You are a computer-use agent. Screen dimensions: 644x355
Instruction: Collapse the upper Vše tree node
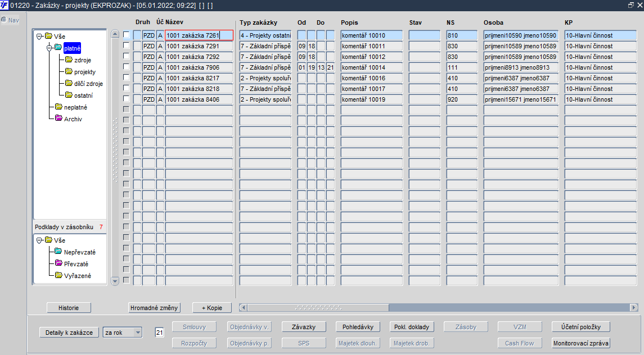click(39, 37)
